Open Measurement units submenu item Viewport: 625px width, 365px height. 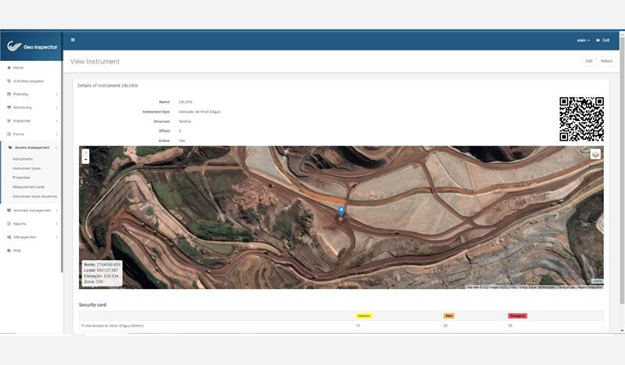(29, 187)
